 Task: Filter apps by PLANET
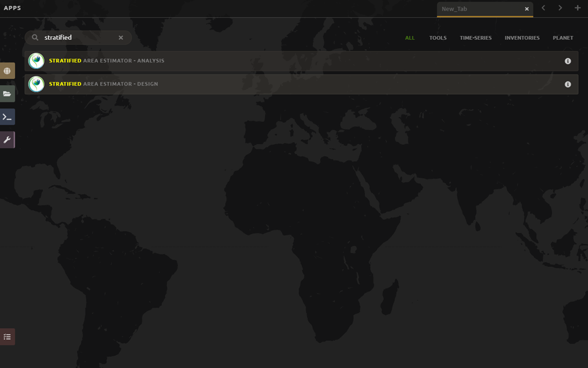tap(563, 38)
